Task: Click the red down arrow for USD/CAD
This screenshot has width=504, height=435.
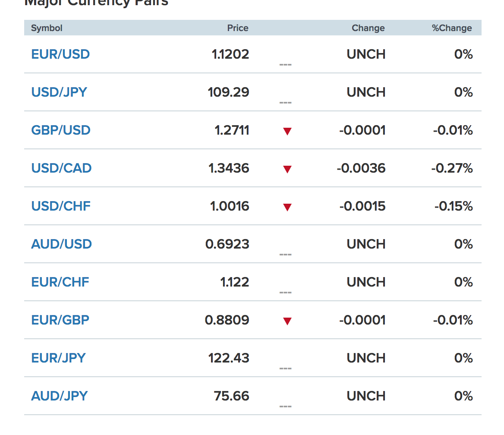Action: (x=287, y=169)
